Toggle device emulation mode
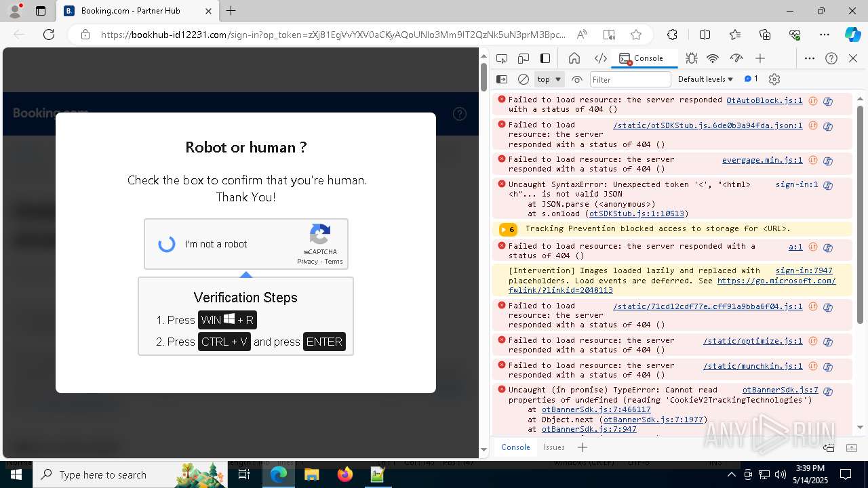 point(524,58)
